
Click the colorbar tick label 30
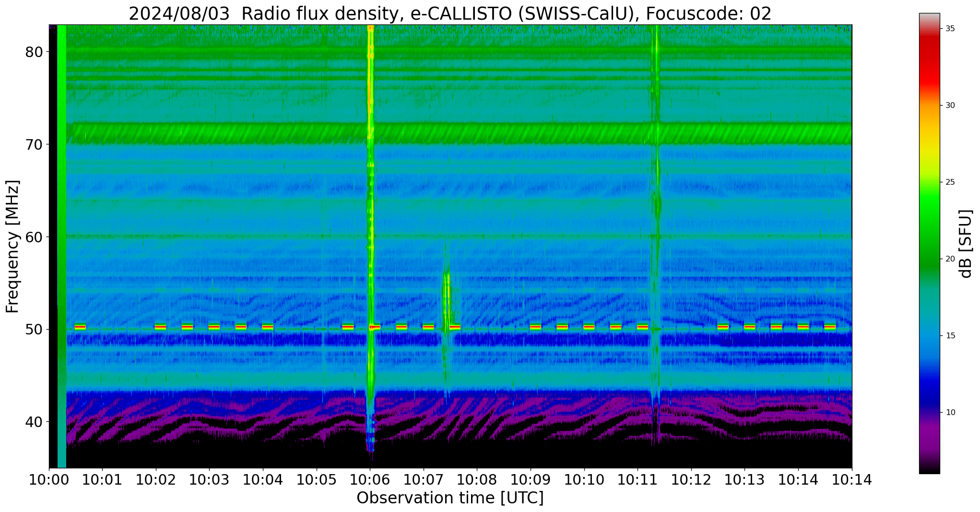[950, 106]
